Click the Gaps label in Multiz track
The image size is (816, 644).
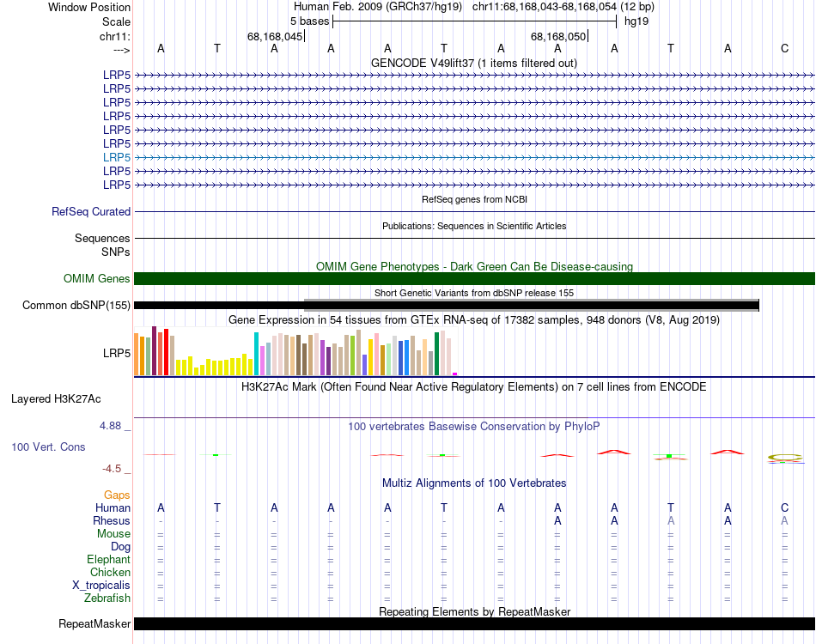[x=117, y=495]
